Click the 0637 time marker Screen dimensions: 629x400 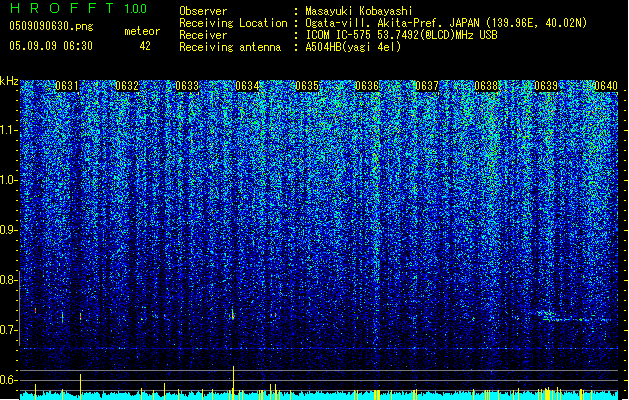[427, 86]
